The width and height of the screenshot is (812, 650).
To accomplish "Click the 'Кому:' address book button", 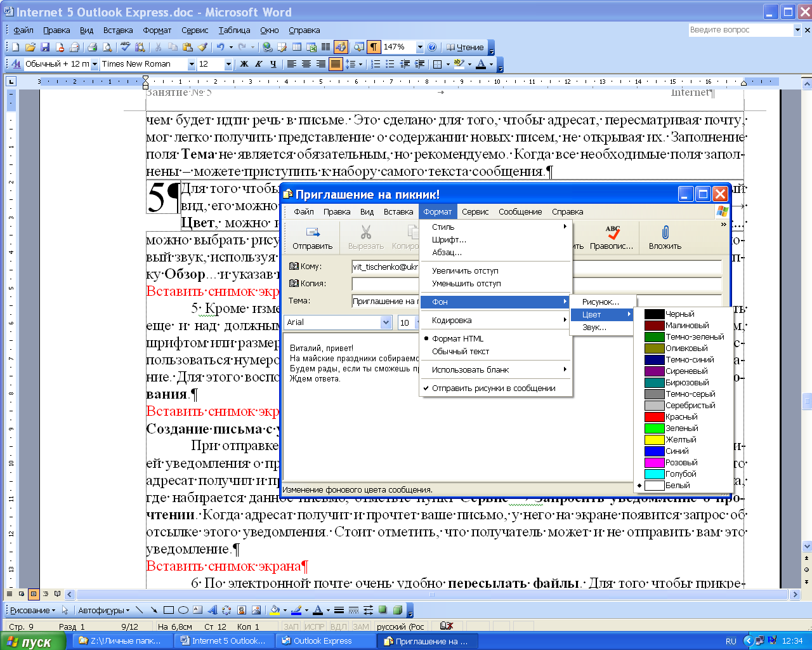I will click(x=305, y=267).
